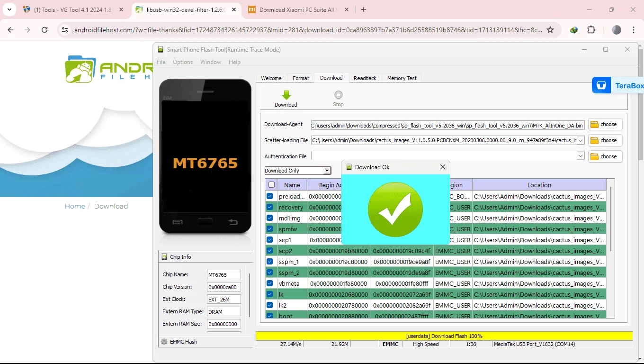Select the Download tab
Image resolution: width=644 pixels, height=364 pixels.
(x=331, y=78)
